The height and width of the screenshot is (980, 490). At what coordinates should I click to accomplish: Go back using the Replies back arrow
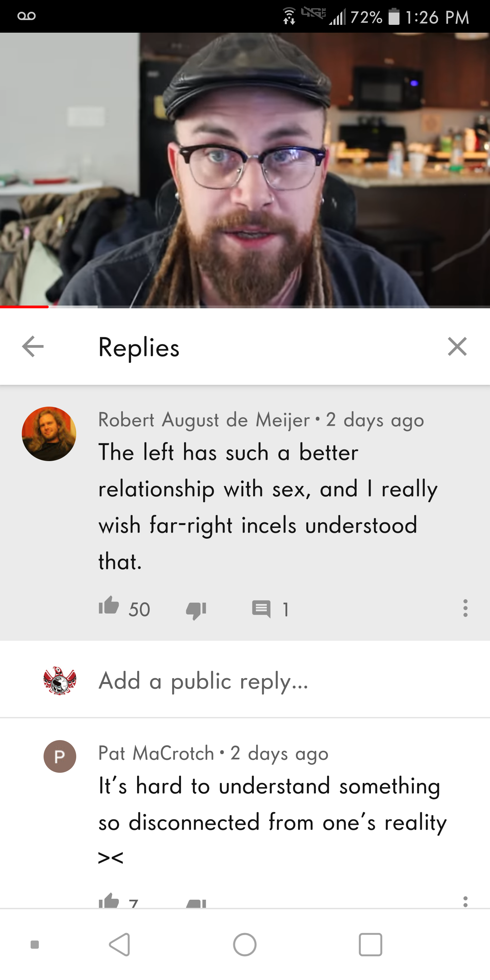tap(33, 347)
